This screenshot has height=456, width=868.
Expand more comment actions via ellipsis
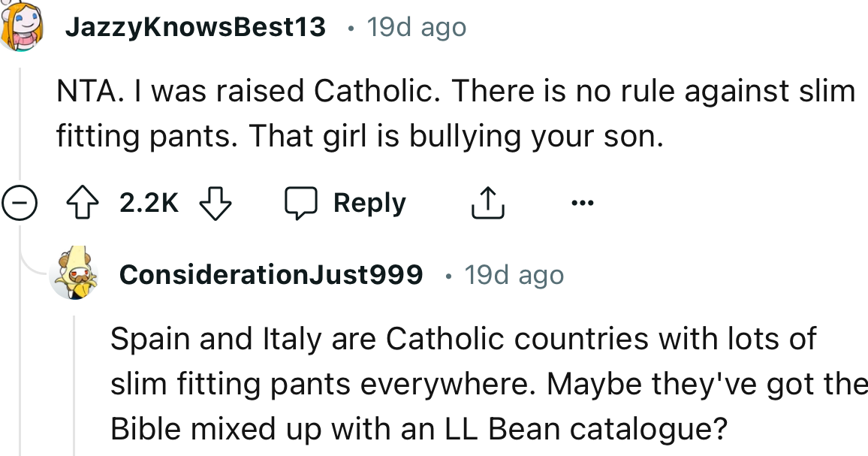tap(583, 202)
